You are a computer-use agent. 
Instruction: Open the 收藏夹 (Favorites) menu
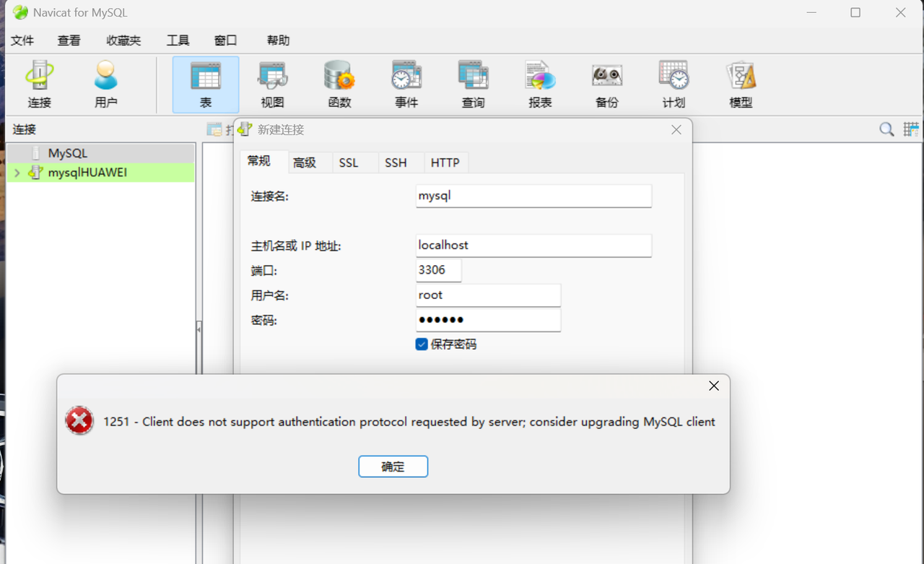tap(123, 40)
